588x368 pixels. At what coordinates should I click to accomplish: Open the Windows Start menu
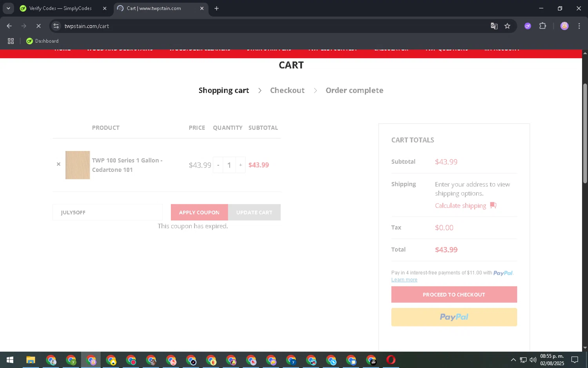(x=10, y=360)
